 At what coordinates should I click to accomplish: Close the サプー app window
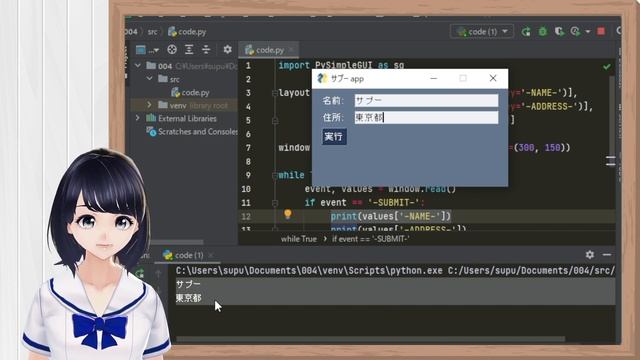pyautogui.click(x=493, y=78)
